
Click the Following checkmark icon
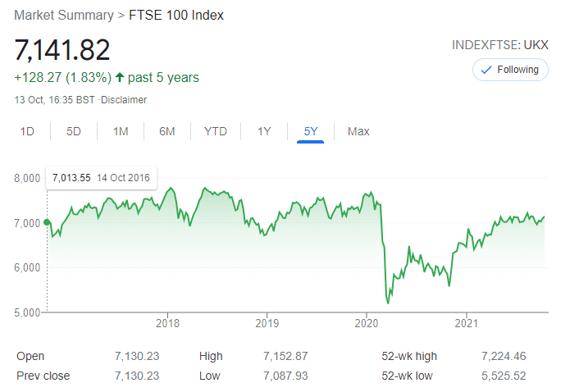click(486, 70)
